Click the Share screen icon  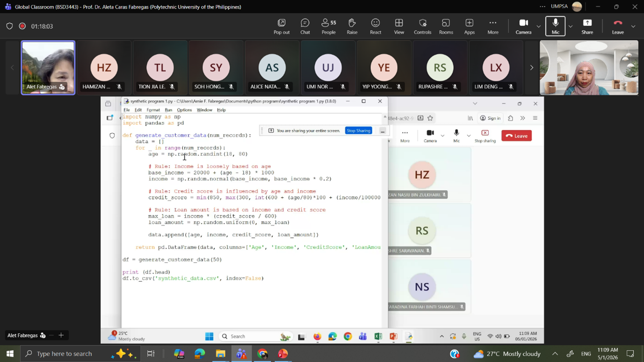587,26
